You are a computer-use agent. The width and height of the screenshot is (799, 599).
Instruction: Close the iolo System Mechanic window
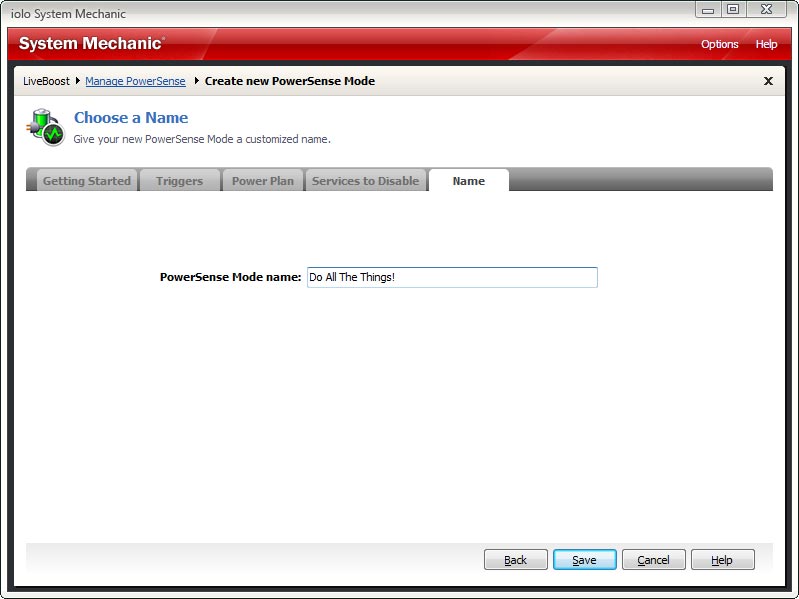click(x=766, y=10)
